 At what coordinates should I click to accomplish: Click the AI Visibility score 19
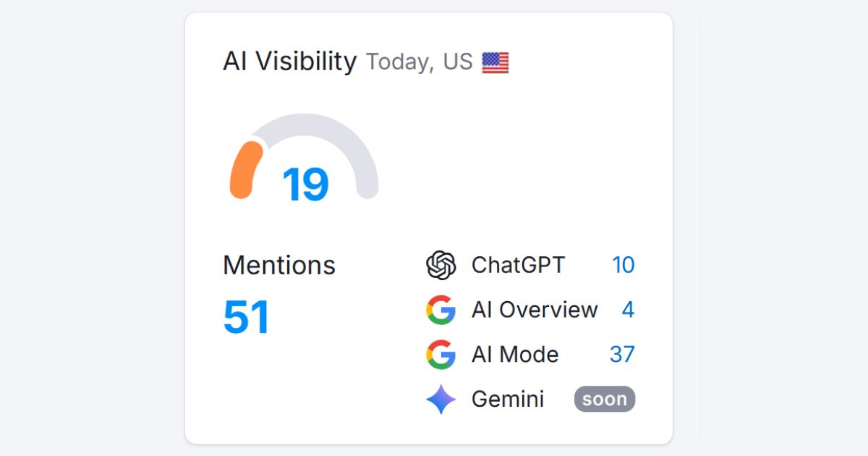pos(305,185)
